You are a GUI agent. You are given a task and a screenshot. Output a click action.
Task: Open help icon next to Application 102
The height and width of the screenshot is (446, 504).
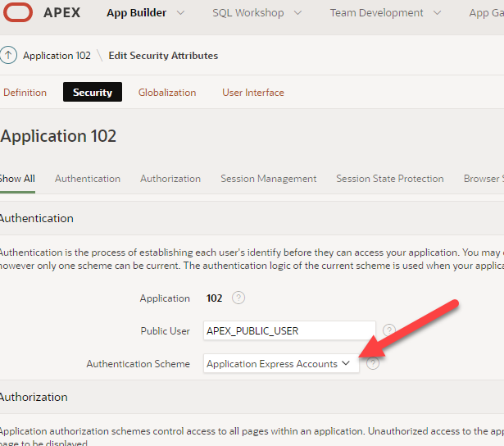[238, 298]
